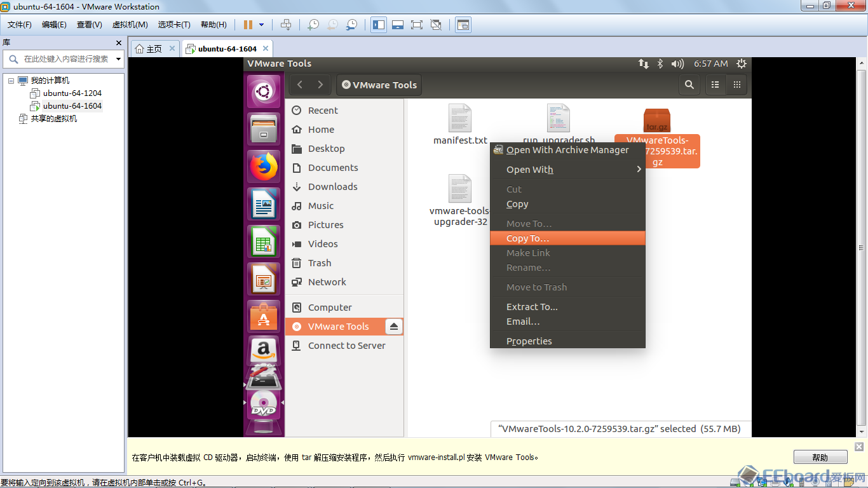Viewport: 868px width, 488px height.
Task: Open the sound volume indicator
Action: (x=677, y=64)
